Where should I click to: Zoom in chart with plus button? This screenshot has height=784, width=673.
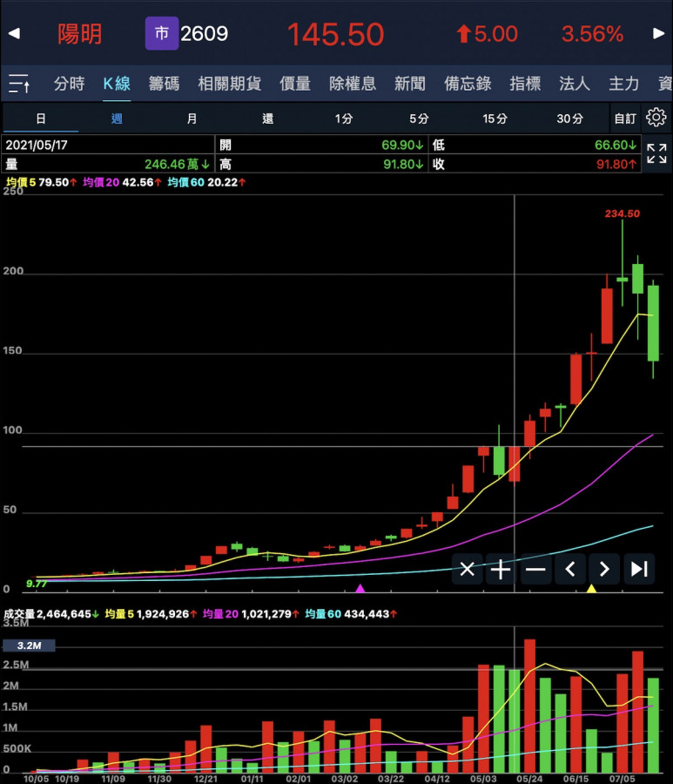[501, 570]
